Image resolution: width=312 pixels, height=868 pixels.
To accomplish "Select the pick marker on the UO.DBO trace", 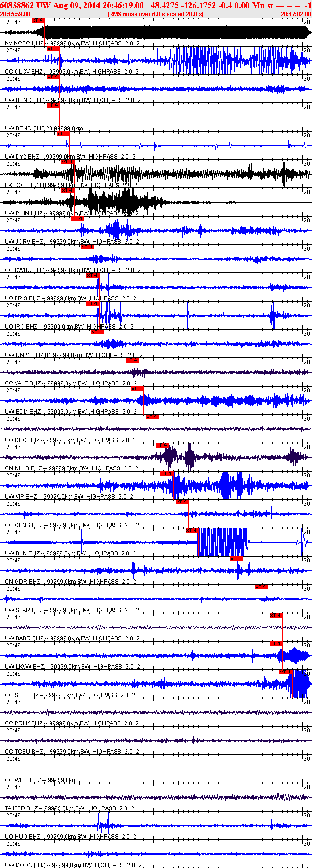I will pyautogui.click(x=152, y=417).
